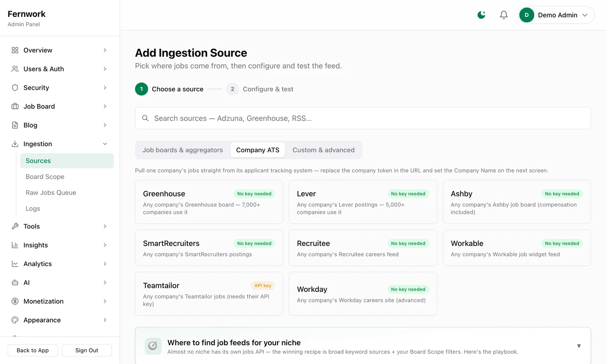Click the Blog document icon
This screenshot has width=606, height=364.
click(x=15, y=125)
